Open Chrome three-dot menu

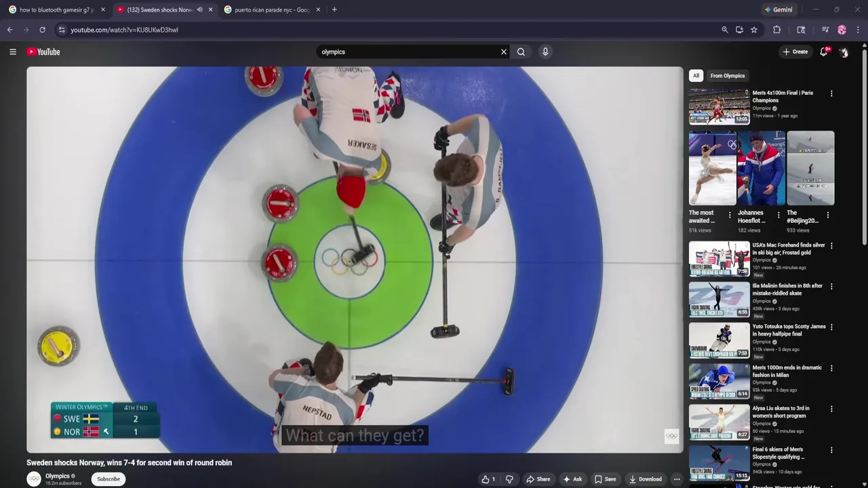(859, 30)
